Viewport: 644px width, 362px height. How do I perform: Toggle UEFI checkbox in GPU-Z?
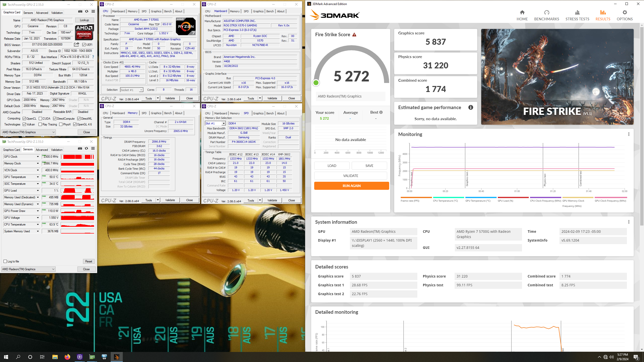click(x=84, y=45)
